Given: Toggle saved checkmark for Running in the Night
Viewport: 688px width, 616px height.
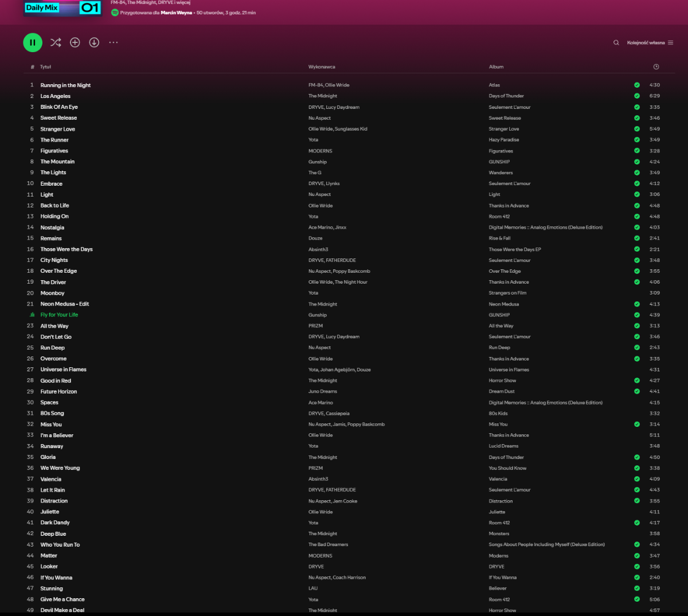Looking at the screenshot, I should coord(637,85).
